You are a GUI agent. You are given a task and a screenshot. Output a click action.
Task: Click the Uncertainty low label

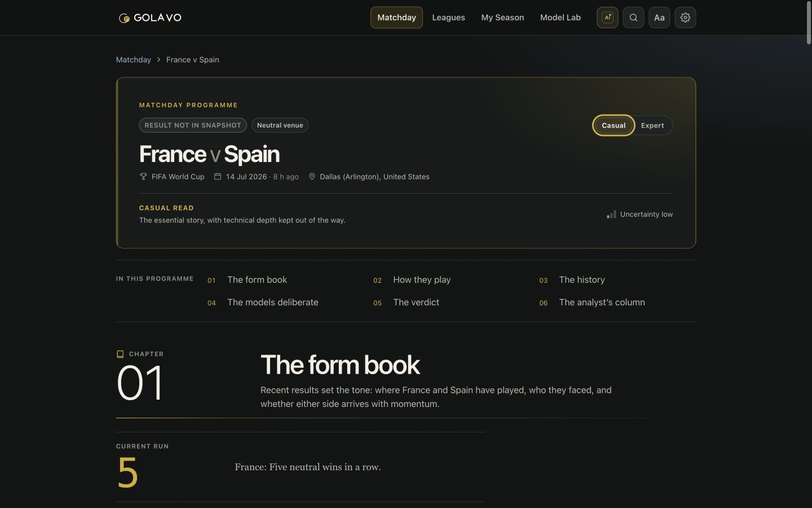point(646,214)
